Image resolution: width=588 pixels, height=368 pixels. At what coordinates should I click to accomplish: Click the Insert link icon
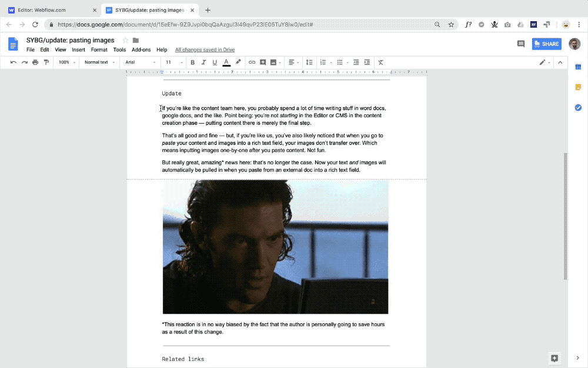click(x=252, y=62)
